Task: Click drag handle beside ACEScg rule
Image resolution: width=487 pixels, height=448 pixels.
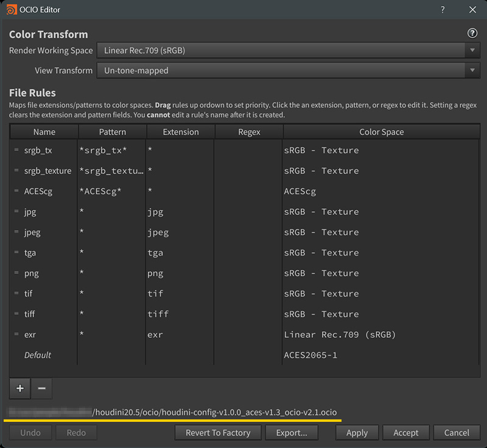Action: pos(16,191)
